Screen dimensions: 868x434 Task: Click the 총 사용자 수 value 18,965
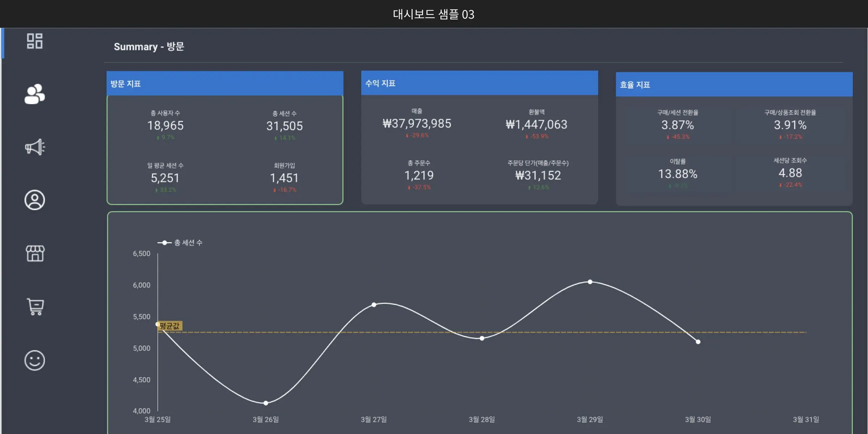click(x=165, y=125)
